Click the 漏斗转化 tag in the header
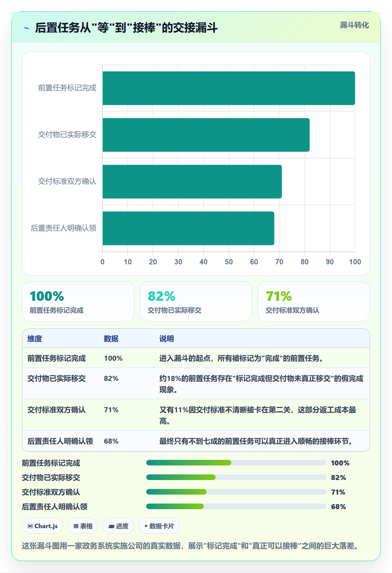392x573 pixels. 354,25
